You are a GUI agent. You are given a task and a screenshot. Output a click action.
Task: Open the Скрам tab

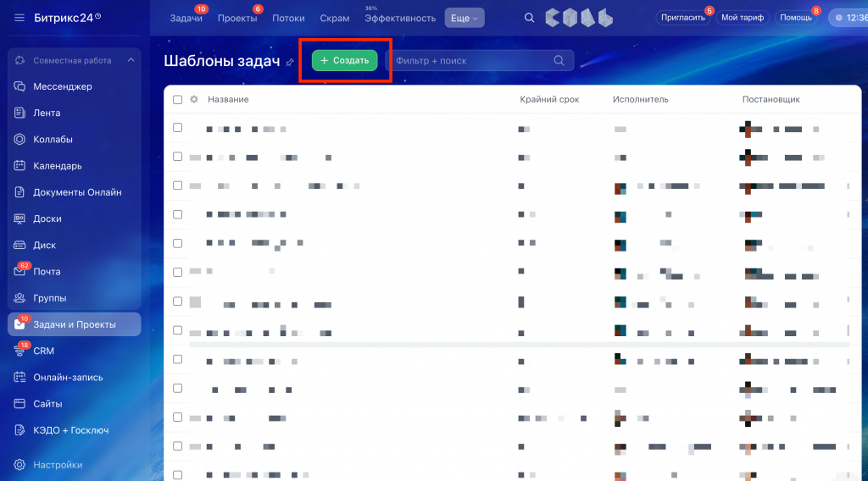point(334,19)
